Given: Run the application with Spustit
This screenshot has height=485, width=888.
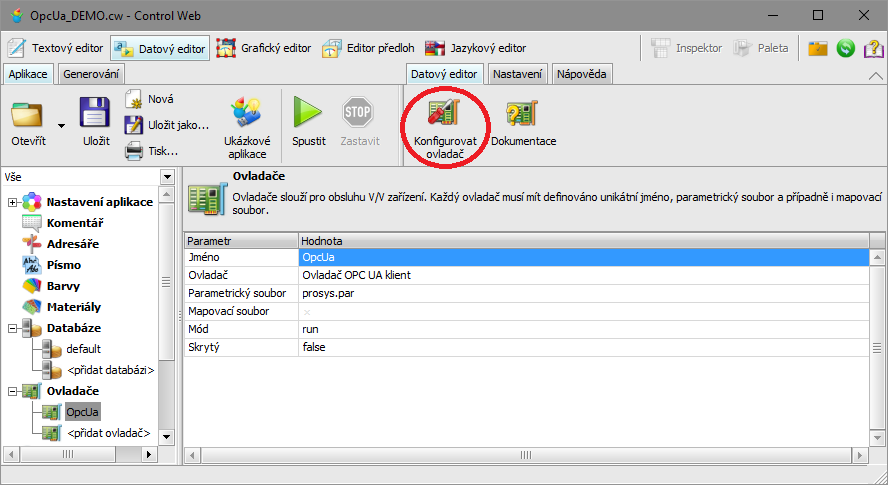Looking at the screenshot, I should pos(308,113).
